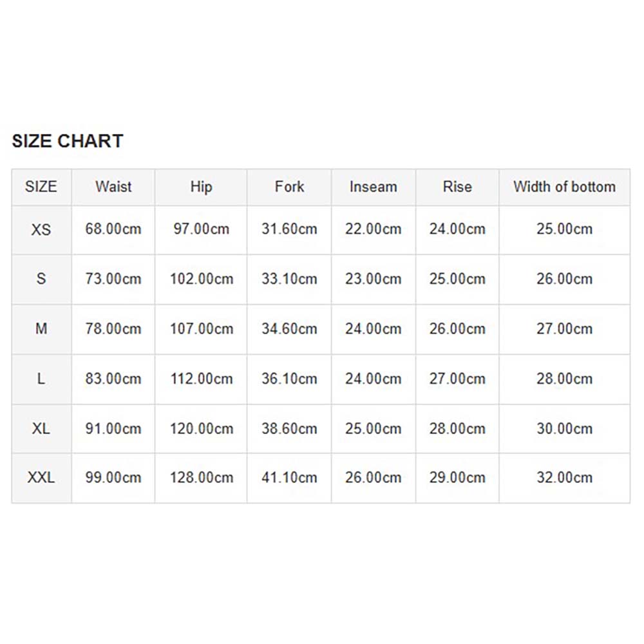Click the 34.60cm fork value
The width and height of the screenshot is (644, 644).
coord(289,329)
